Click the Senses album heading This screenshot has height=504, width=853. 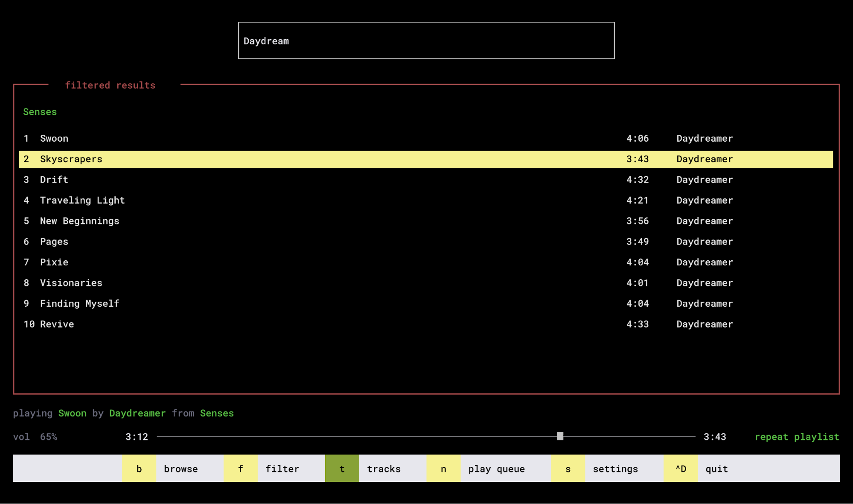click(40, 112)
